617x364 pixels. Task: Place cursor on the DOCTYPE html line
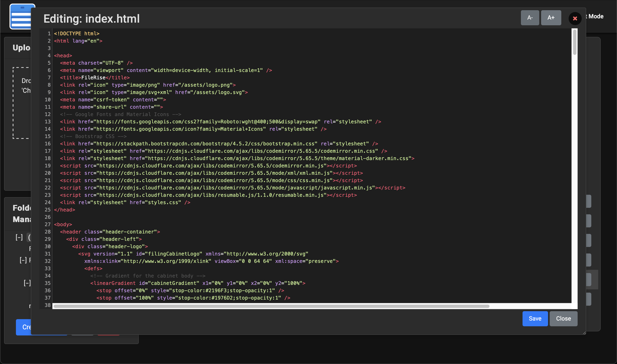tap(77, 34)
